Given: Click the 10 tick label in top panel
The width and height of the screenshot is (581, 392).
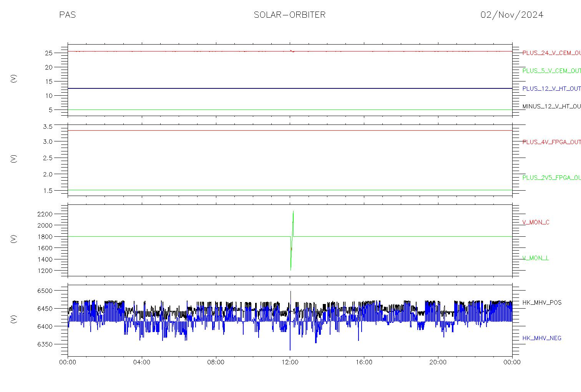Looking at the screenshot, I should [48, 96].
